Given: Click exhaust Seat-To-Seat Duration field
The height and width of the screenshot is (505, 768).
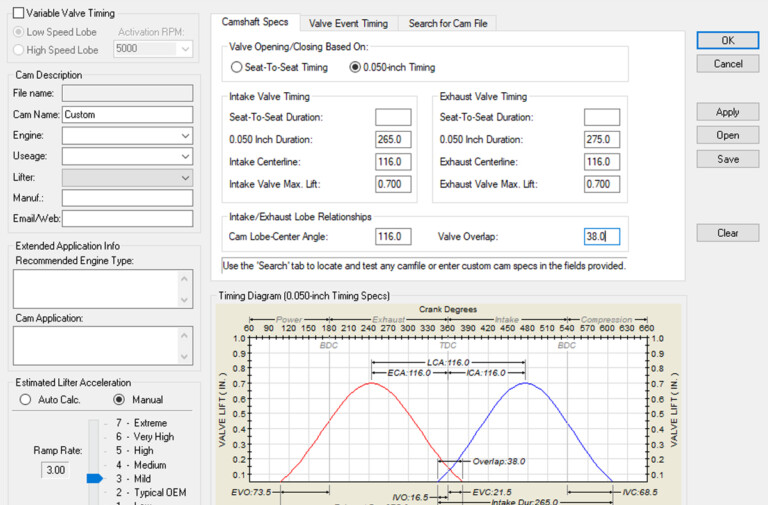Looking at the screenshot, I should [x=602, y=117].
